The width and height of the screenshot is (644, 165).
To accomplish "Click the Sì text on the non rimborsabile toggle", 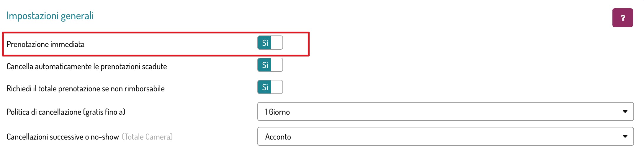I will coord(265,87).
